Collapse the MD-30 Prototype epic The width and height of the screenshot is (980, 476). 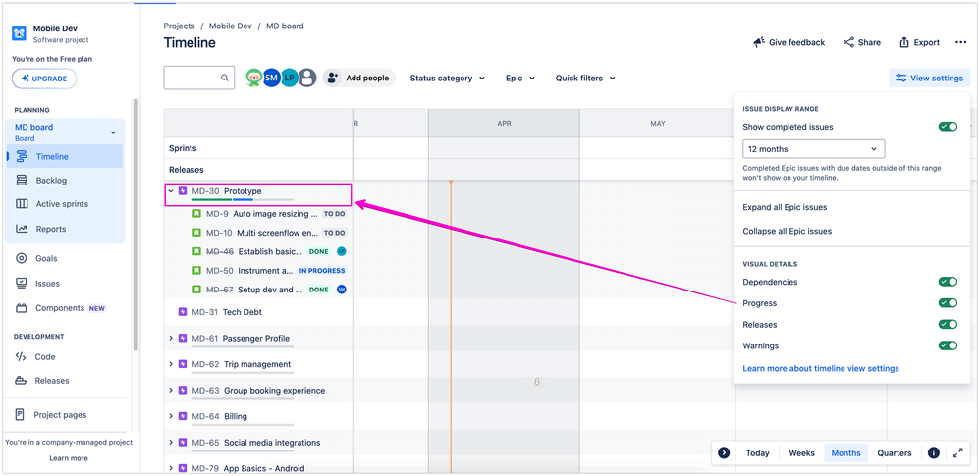coord(171,191)
